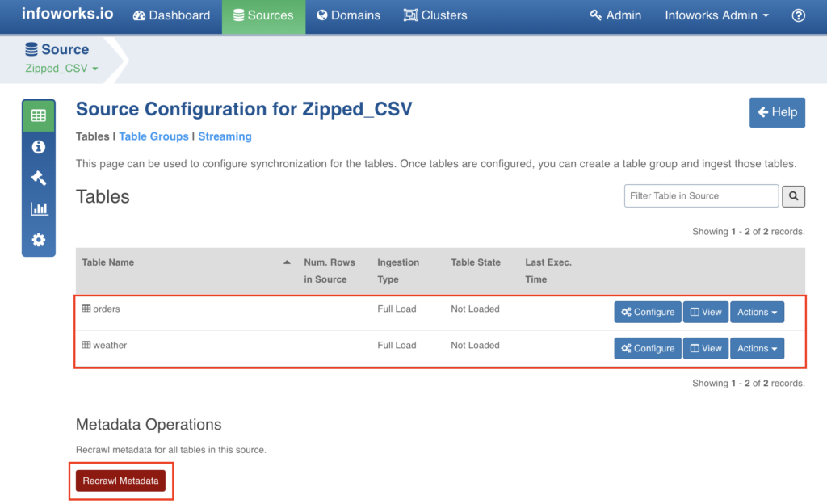Click the Filter Table in Source field
The width and height of the screenshot is (827, 504).
[700, 195]
